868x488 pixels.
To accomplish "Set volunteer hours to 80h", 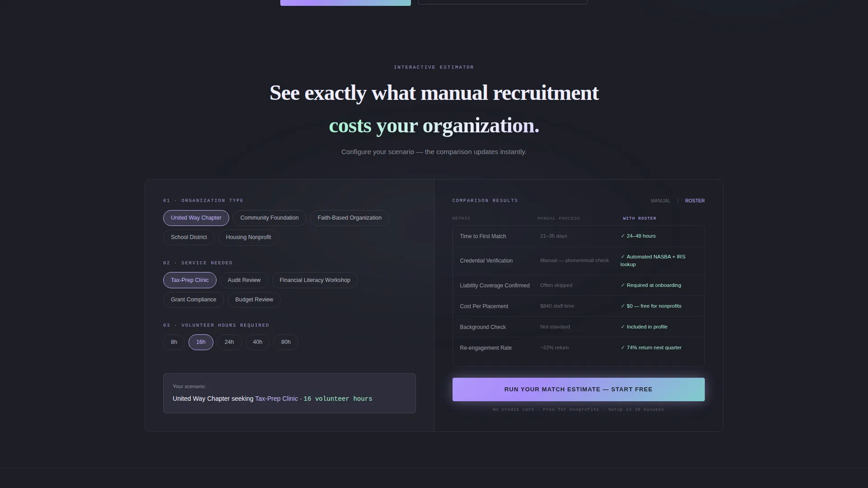I will point(286,342).
